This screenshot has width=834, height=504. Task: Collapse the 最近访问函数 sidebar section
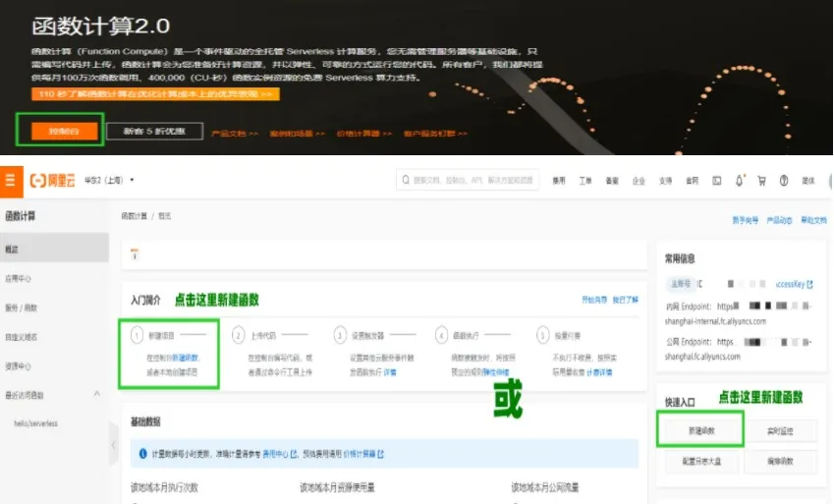point(97,394)
